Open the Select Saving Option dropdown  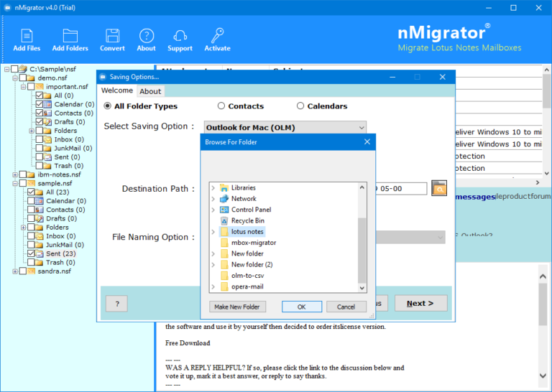285,128
